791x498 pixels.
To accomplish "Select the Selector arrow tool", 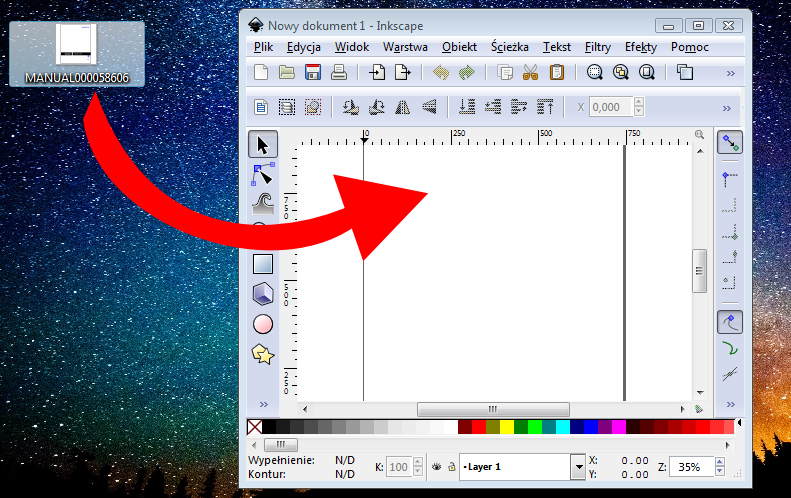I will [x=263, y=144].
